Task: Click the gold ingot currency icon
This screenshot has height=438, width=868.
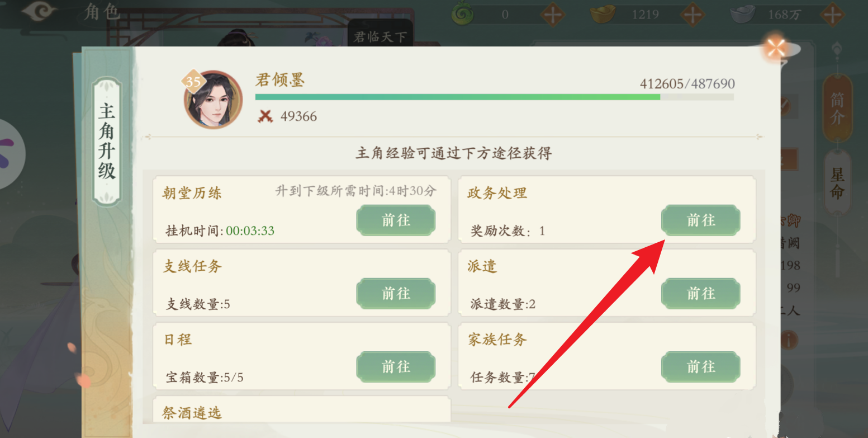Action: (x=603, y=14)
